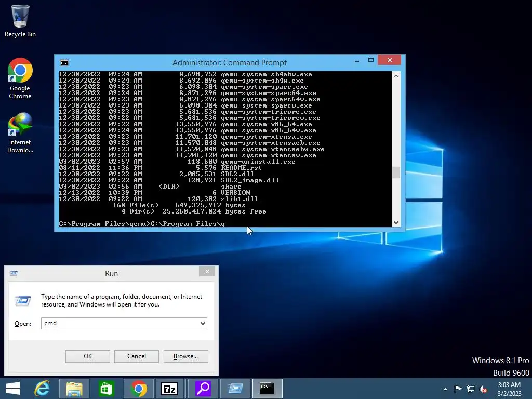The image size is (532, 399).
Task: Expand the Open combo box dropdown arrow
Action: coord(203,323)
